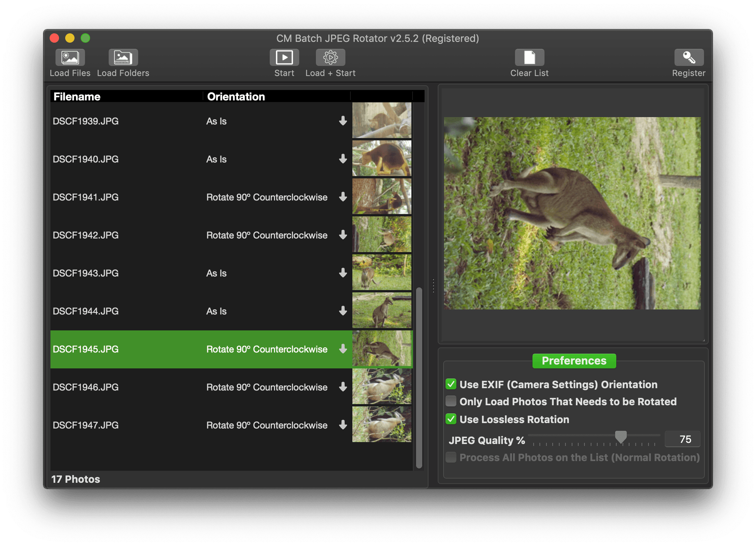The width and height of the screenshot is (756, 546).
Task: Click the Orientation column header
Action: 277,97
